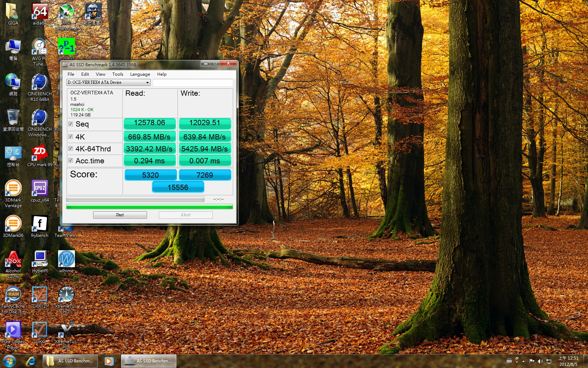The width and height of the screenshot is (588, 368).
Task: Click the text field beside drive selector
Action: pyautogui.click(x=192, y=83)
